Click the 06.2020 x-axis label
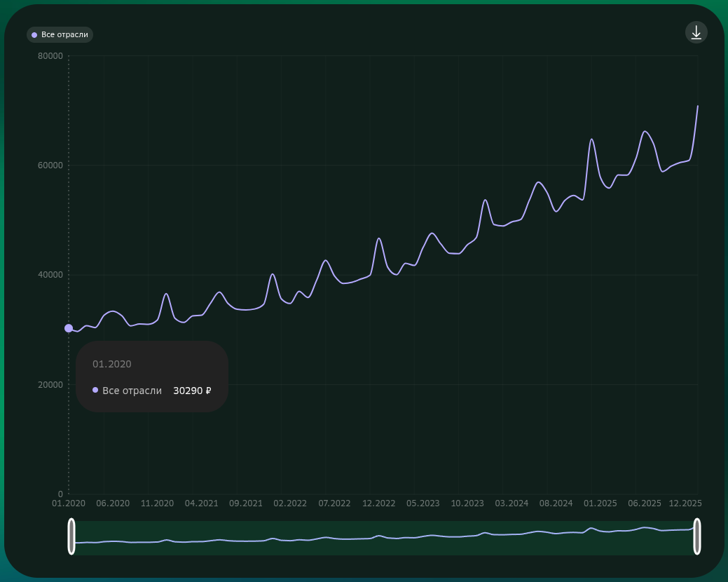Screen dimensions: 728x582 pyautogui.click(x=113, y=503)
